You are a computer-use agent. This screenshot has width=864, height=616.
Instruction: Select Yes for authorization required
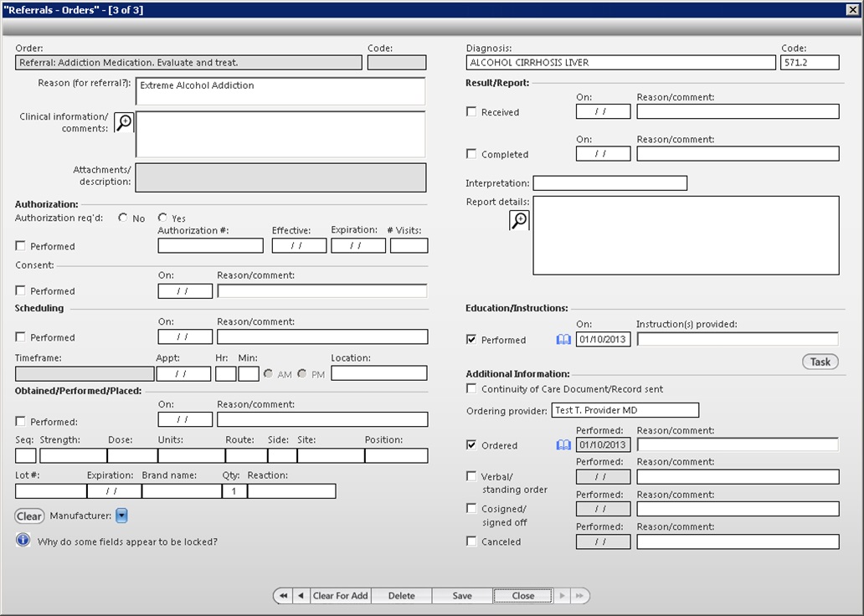(162, 218)
